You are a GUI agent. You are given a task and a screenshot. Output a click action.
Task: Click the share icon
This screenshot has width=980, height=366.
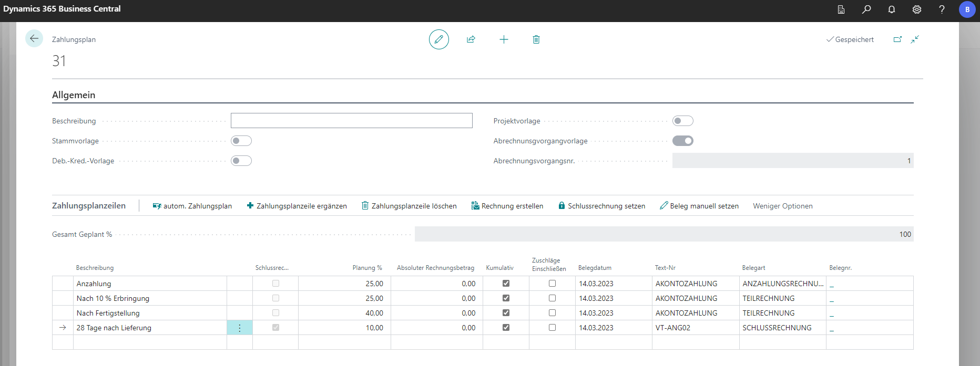click(471, 39)
